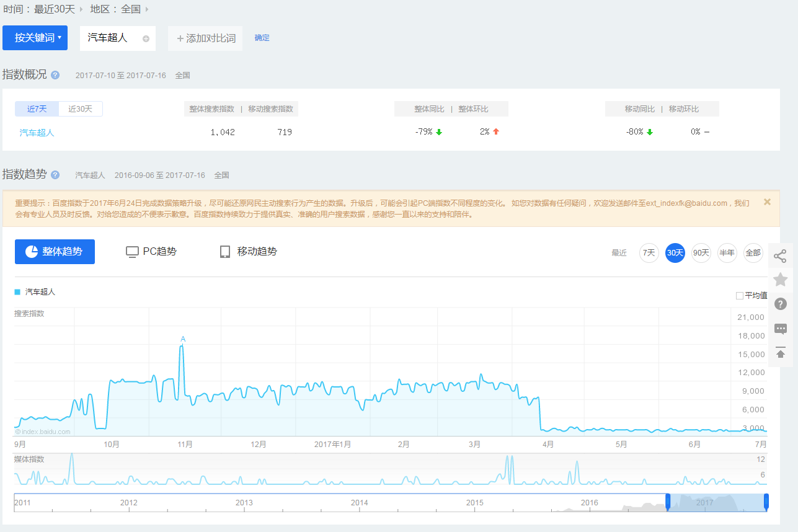Screen dimensions: 798x532
Task: Toggle the 平均值 checkbox
Action: tap(739, 296)
